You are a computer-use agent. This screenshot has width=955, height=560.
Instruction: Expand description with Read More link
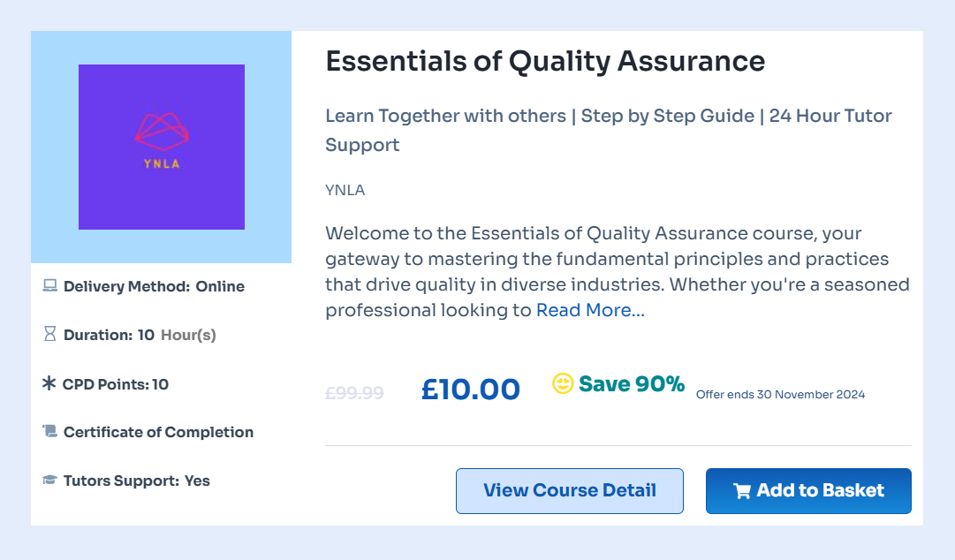590,310
